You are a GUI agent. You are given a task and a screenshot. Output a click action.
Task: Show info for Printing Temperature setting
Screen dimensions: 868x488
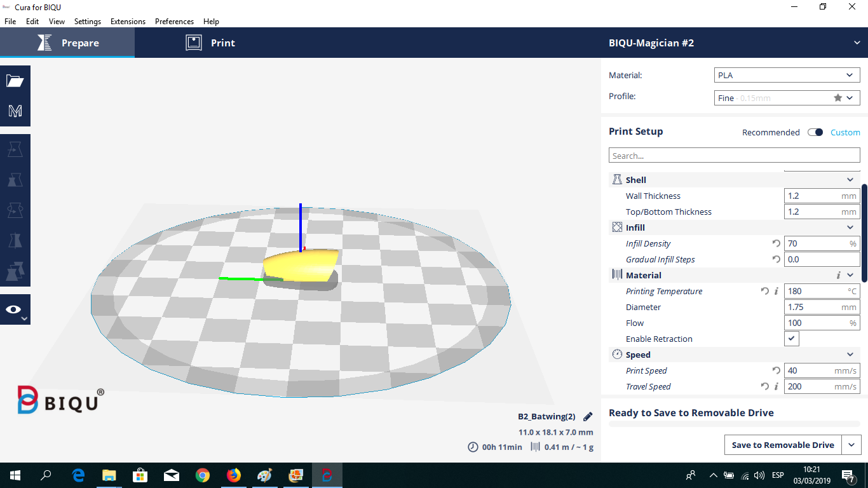coord(776,291)
